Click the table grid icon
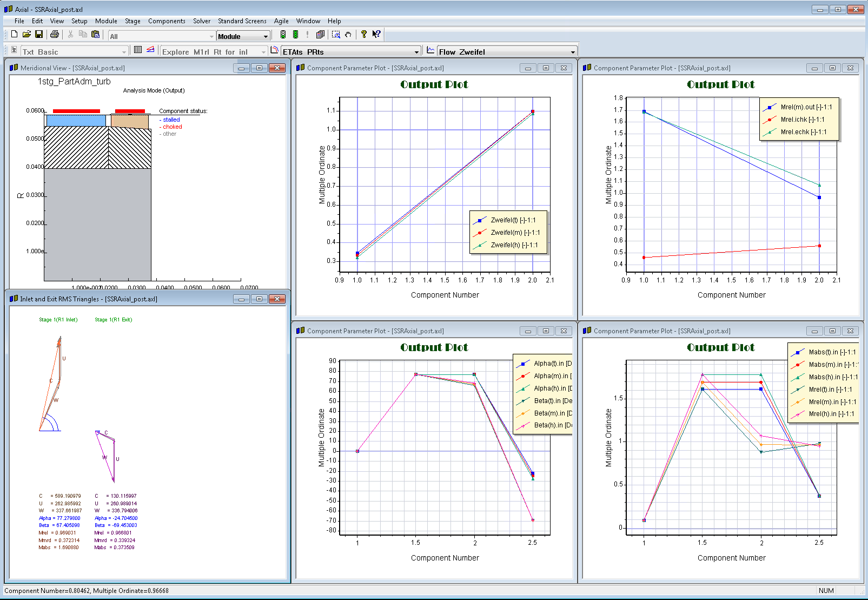This screenshot has width=868, height=600. [x=138, y=50]
